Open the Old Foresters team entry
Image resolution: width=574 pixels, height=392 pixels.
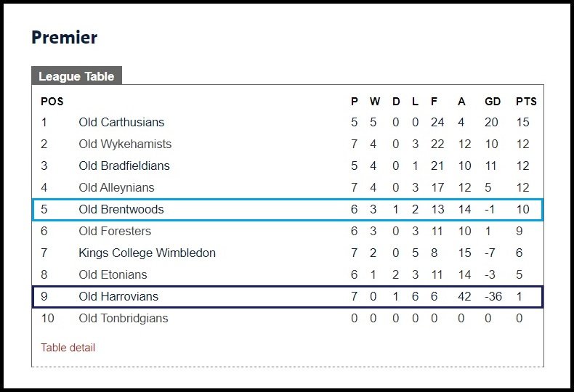[x=115, y=231]
